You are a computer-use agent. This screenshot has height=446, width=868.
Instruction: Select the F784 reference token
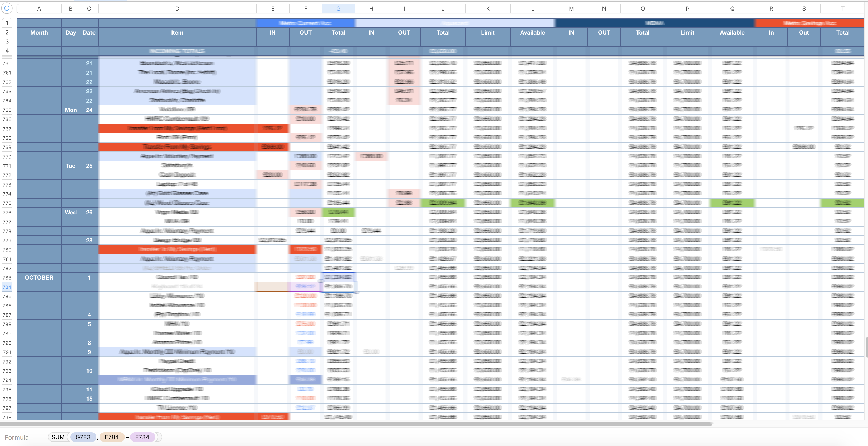[x=142, y=437]
